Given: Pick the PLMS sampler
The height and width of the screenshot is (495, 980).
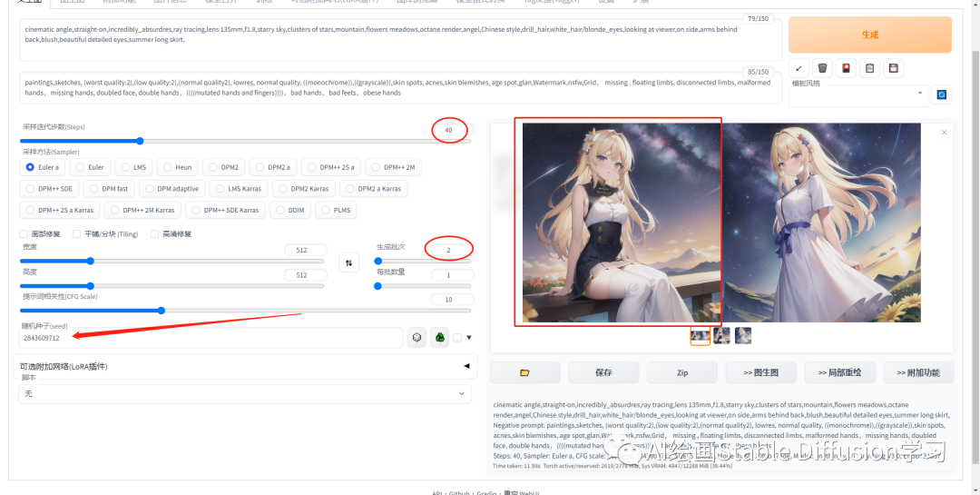Looking at the screenshot, I should tap(337, 210).
